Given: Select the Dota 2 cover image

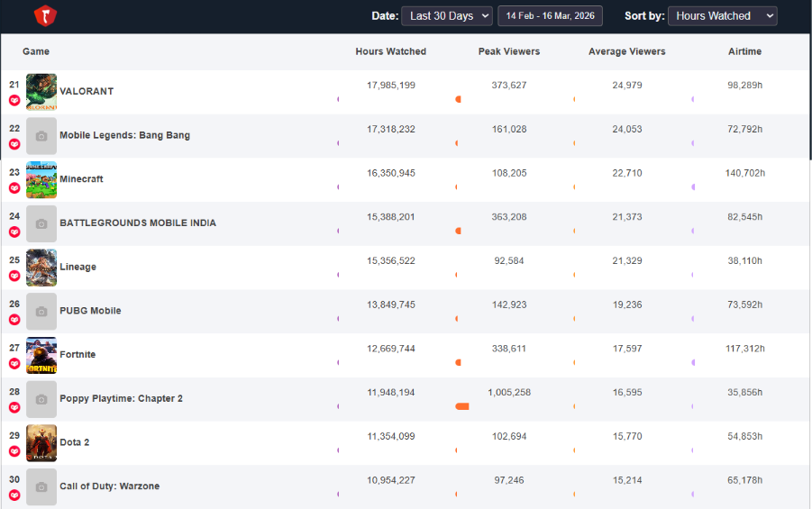Looking at the screenshot, I should point(41,442).
